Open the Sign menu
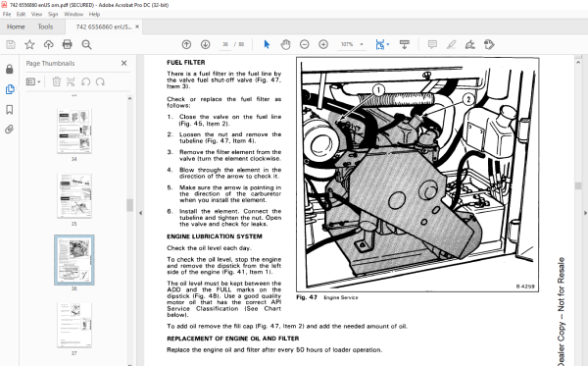 tap(53, 14)
